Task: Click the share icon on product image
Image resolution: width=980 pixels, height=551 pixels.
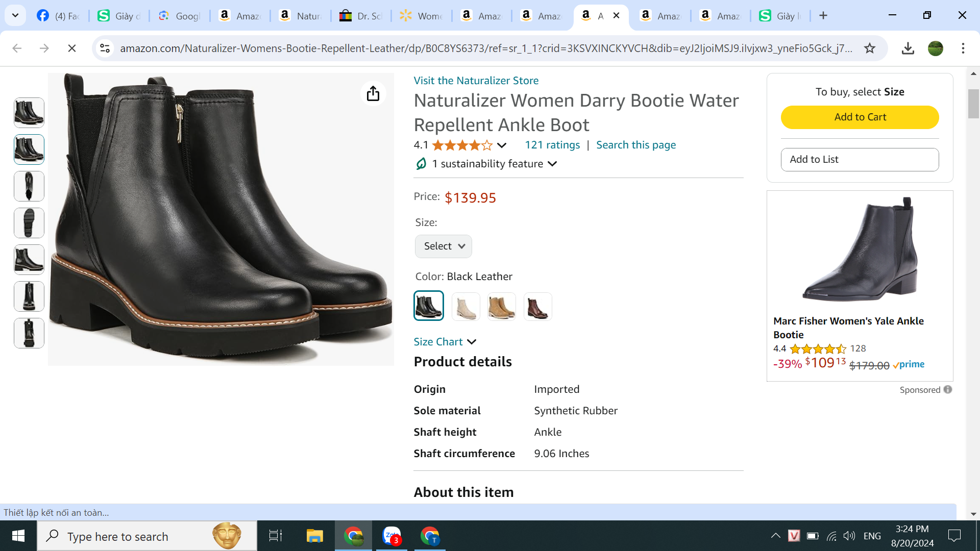Action: [x=373, y=93]
